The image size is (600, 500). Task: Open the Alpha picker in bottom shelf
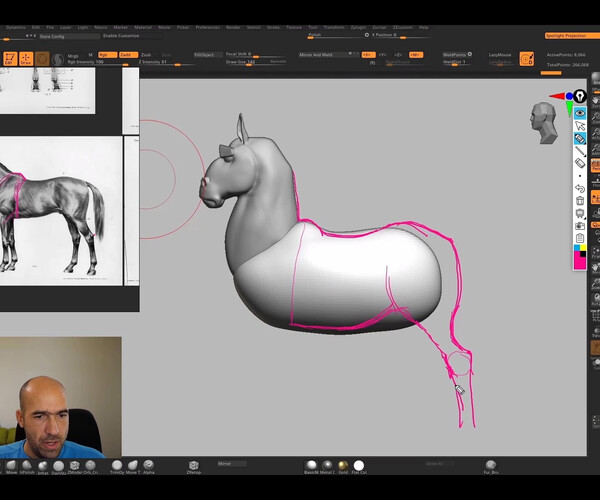pyautogui.click(x=148, y=465)
